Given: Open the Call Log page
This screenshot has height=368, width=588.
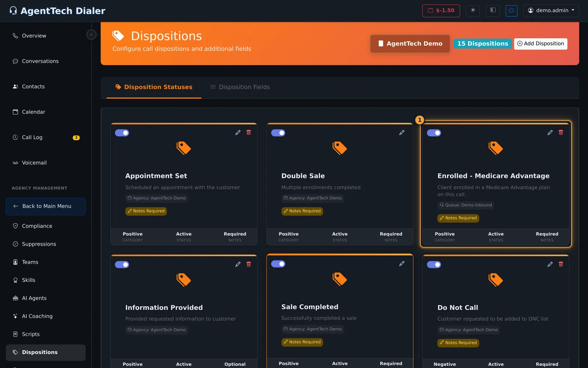Looking at the screenshot, I should [46, 137].
